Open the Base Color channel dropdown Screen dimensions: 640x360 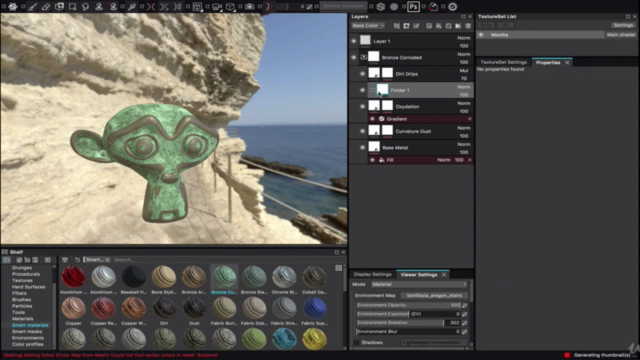point(368,26)
